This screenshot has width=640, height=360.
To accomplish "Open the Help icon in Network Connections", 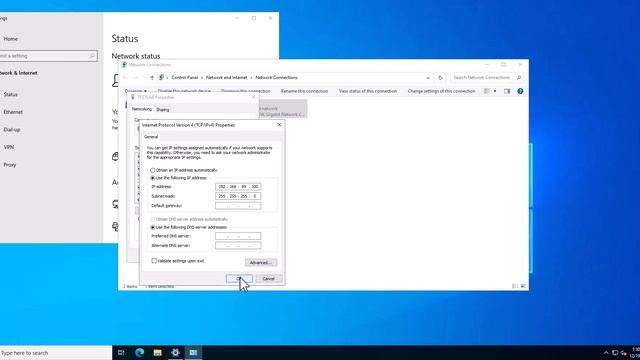I will pyautogui.click(x=520, y=91).
